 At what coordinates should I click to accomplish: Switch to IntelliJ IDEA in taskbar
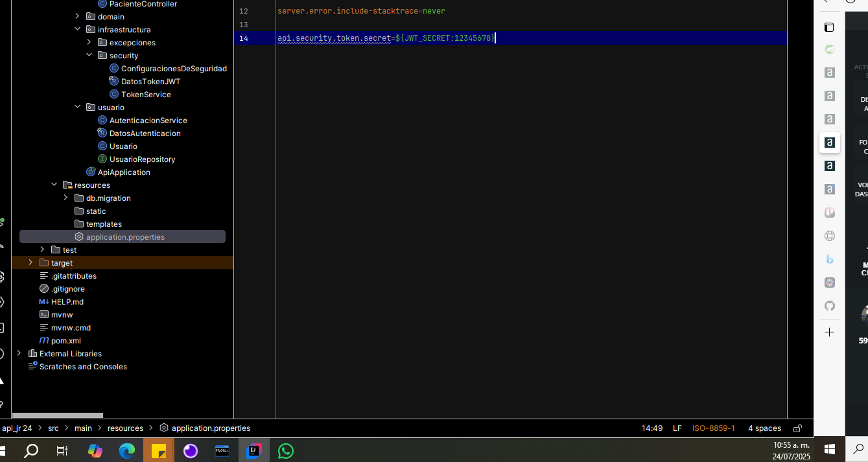click(x=254, y=450)
